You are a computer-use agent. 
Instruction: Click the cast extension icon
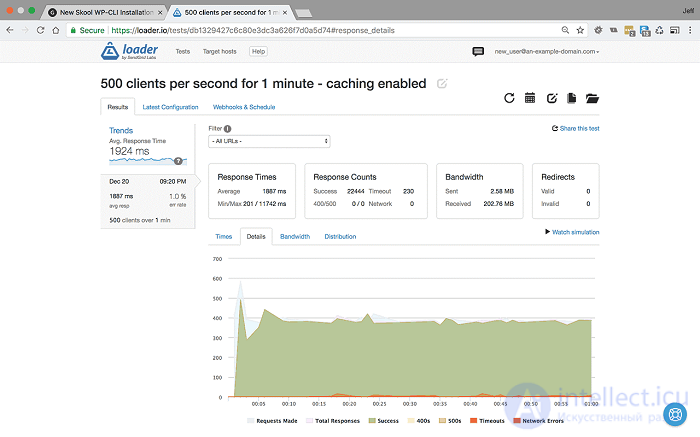(675, 30)
